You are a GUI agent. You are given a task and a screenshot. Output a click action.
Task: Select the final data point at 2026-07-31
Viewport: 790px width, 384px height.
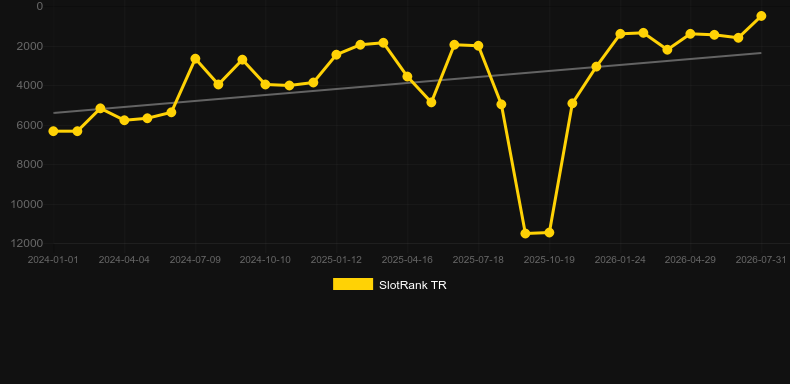(761, 16)
